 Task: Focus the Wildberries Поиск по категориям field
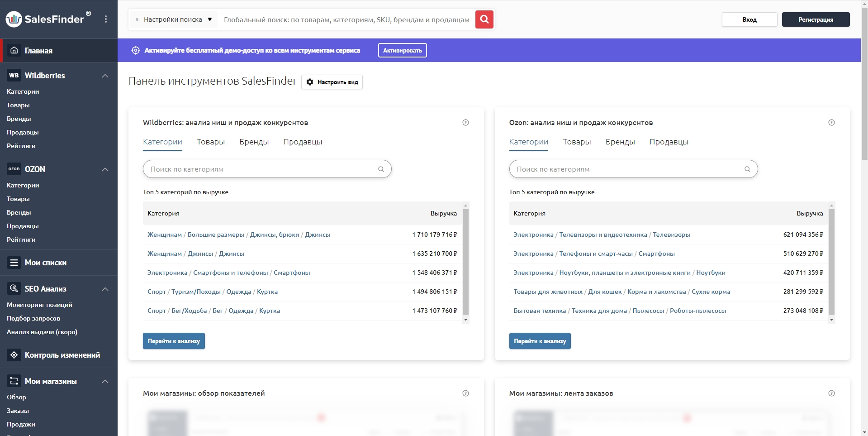(267, 169)
